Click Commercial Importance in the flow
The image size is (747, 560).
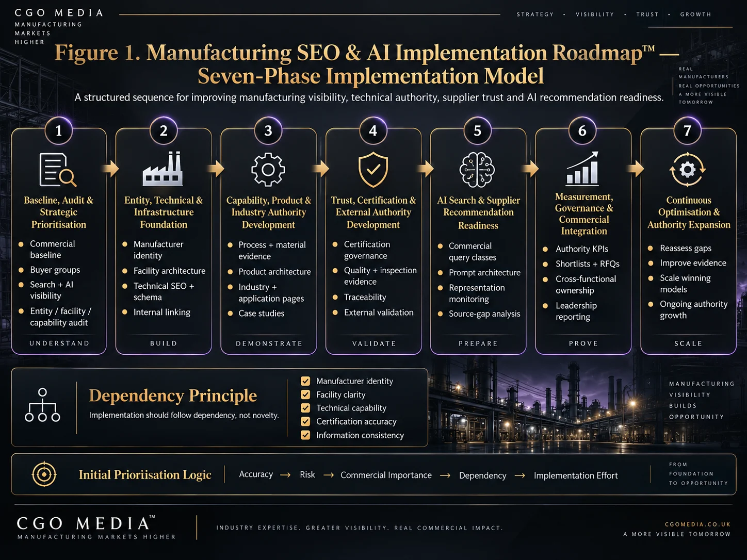[386, 475]
